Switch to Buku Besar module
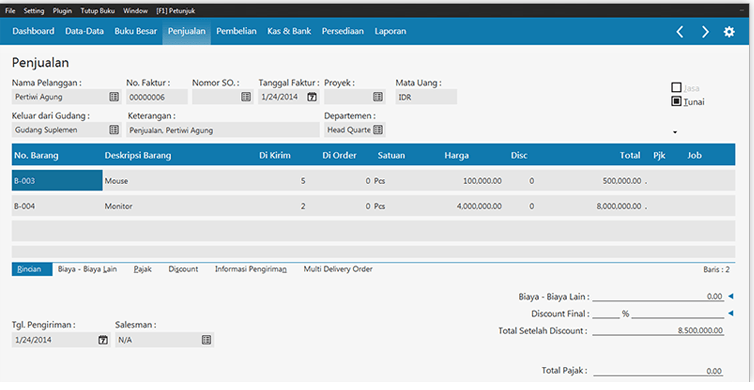This screenshot has width=754, height=390. (136, 31)
